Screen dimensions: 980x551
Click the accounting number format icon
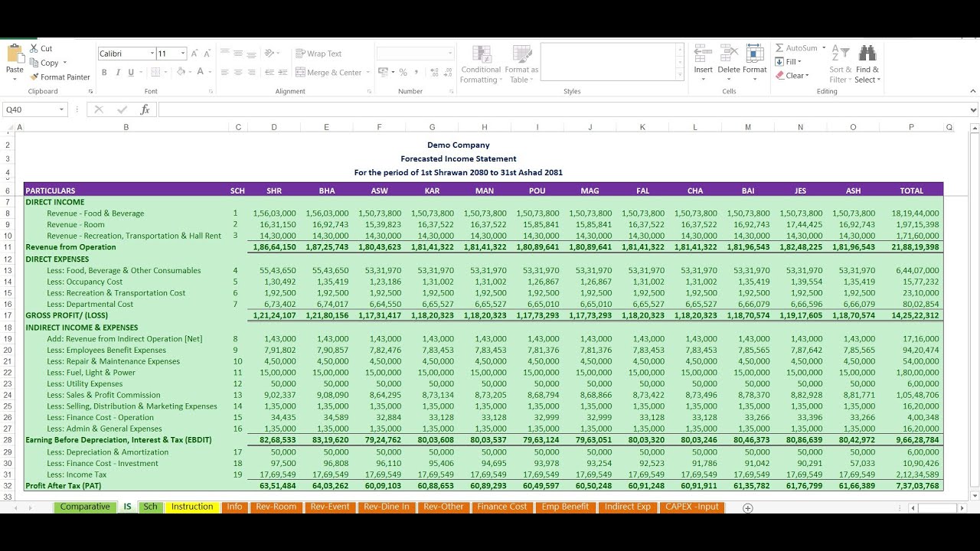point(382,73)
